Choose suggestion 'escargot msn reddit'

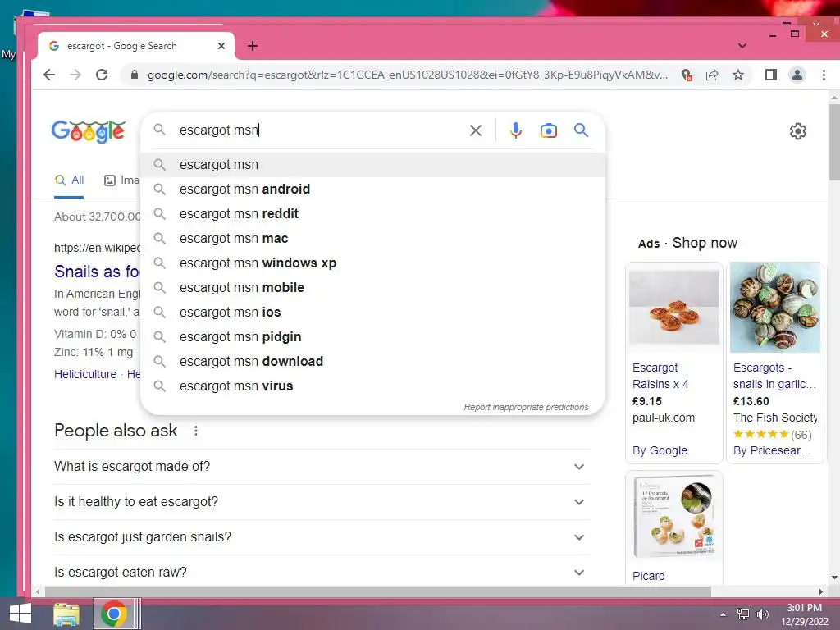373,214
